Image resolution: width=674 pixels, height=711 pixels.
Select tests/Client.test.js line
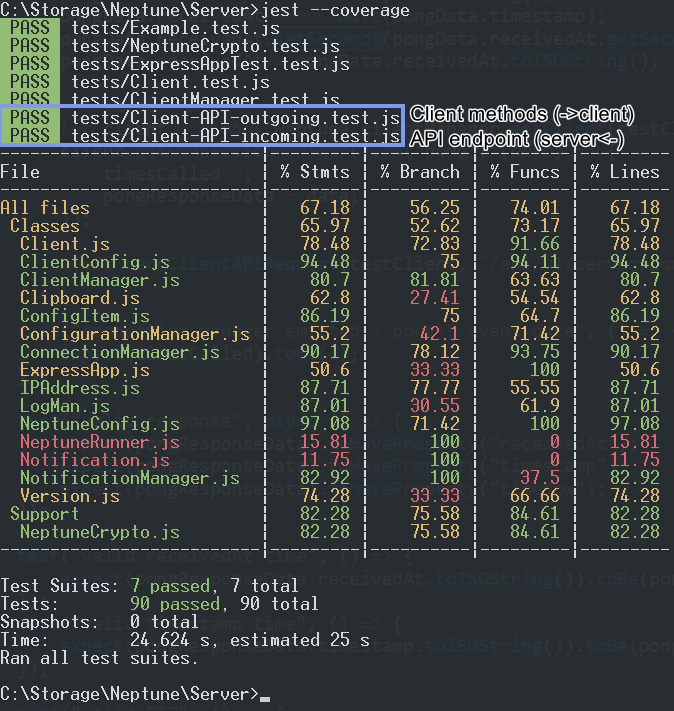tap(170, 83)
